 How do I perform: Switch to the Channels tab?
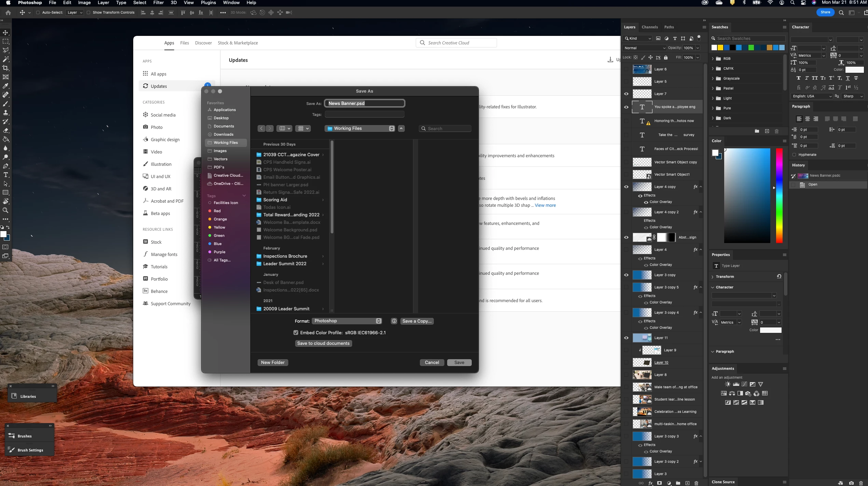[x=649, y=27]
